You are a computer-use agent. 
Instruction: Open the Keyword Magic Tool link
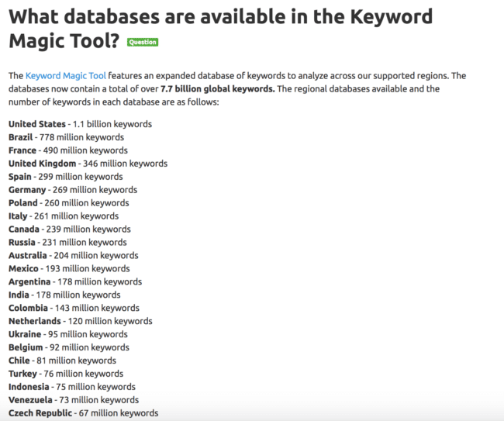[x=66, y=76]
